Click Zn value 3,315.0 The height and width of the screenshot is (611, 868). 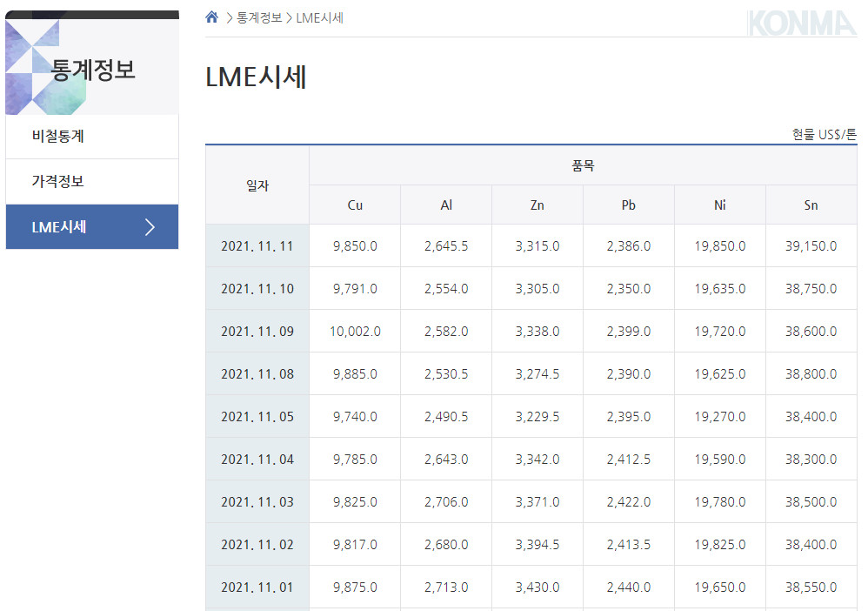pos(537,246)
